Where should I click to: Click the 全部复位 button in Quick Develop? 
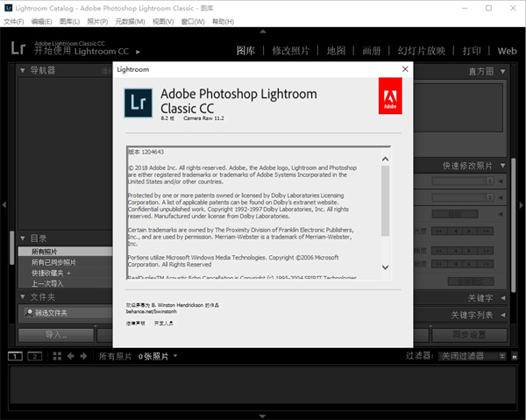471,281
